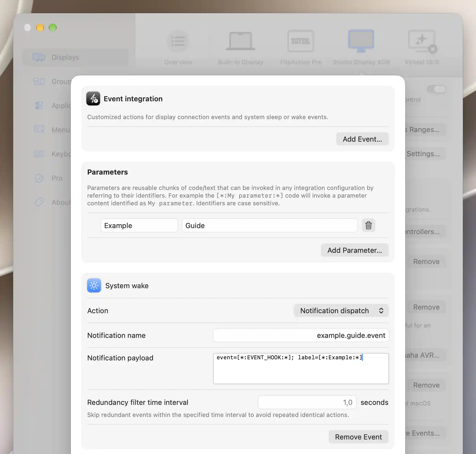Click the Add Event... button

tap(362, 139)
